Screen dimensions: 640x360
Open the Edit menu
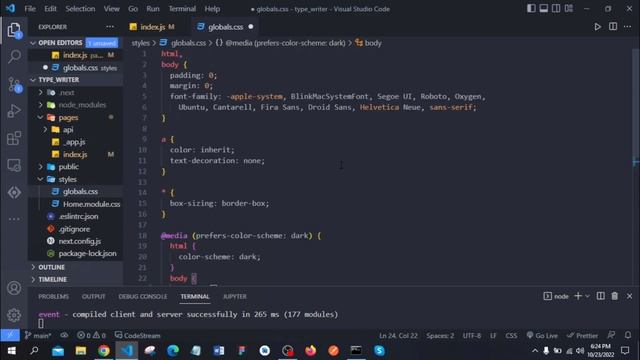51,9
